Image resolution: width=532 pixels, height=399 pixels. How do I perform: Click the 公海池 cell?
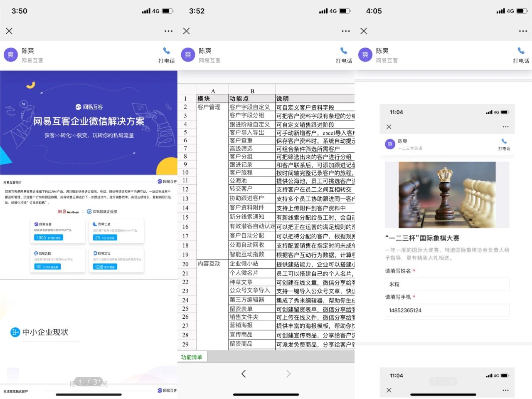pos(252,181)
